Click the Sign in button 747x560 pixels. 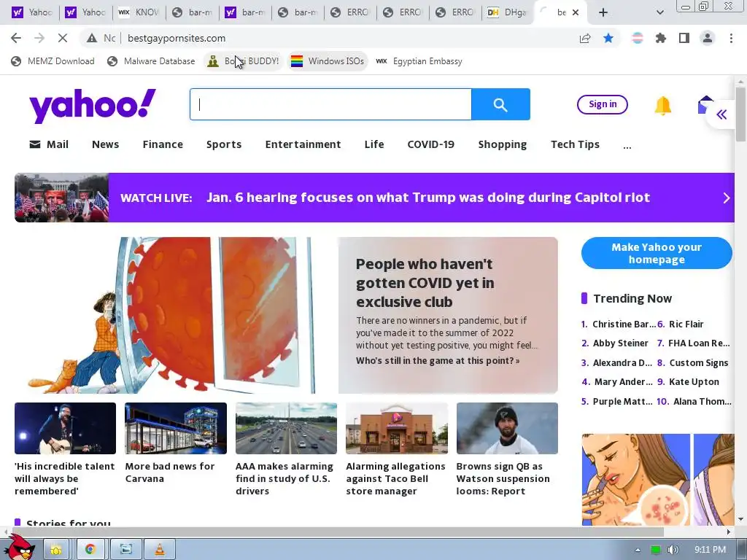[602, 104]
